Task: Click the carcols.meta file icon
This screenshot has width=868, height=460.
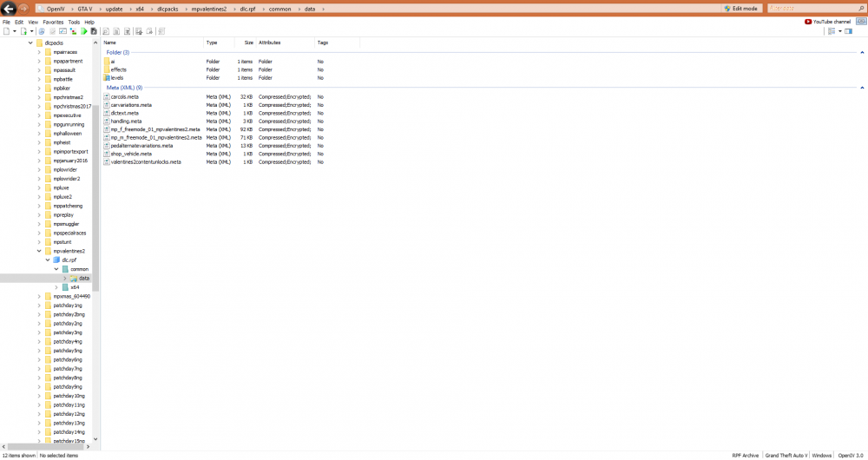Action: [x=107, y=97]
